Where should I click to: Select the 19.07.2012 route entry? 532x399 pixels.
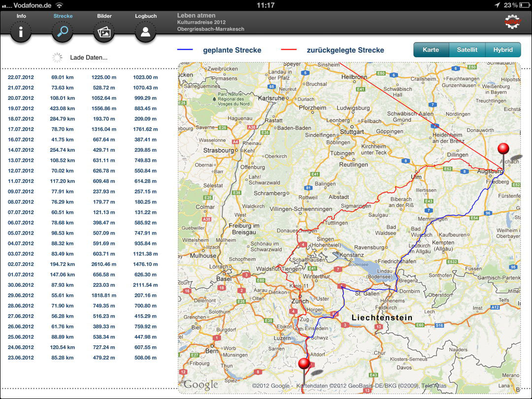83,108
